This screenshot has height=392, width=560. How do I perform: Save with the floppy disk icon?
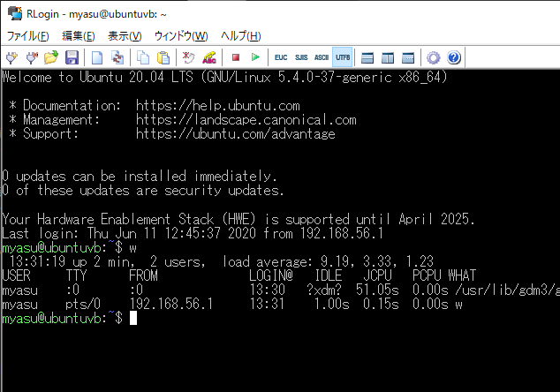tap(72, 57)
